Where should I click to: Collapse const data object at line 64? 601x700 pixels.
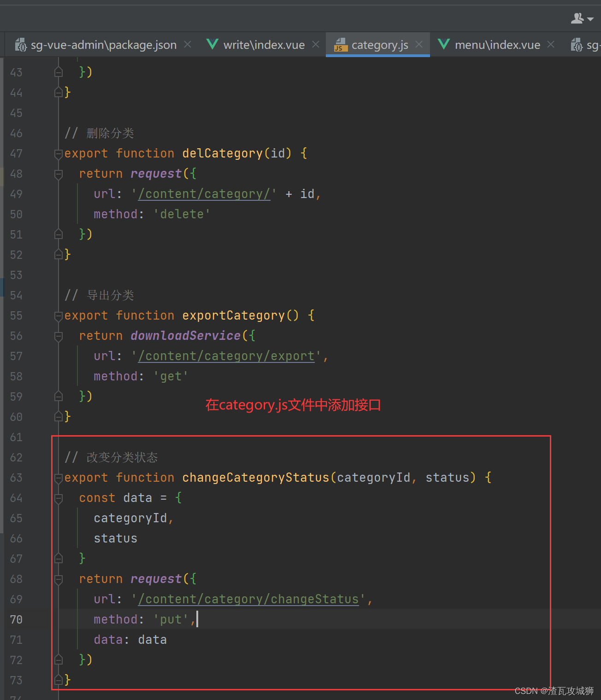59,498
